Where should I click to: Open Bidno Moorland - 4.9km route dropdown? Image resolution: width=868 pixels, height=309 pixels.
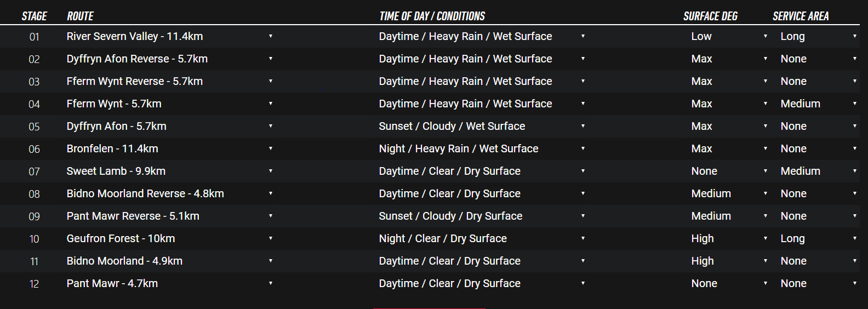(x=170, y=261)
